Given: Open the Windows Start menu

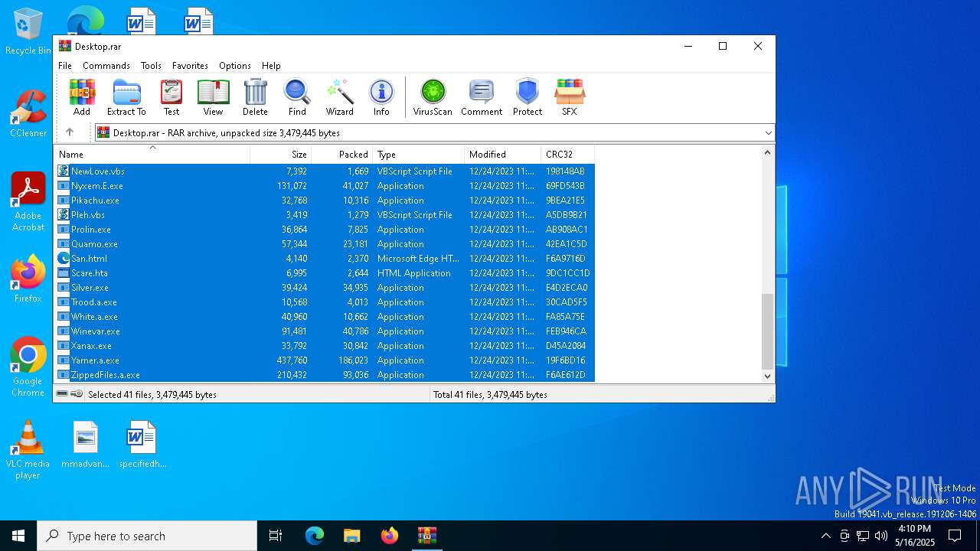Looking at the screenshot, I should (18, 536).
